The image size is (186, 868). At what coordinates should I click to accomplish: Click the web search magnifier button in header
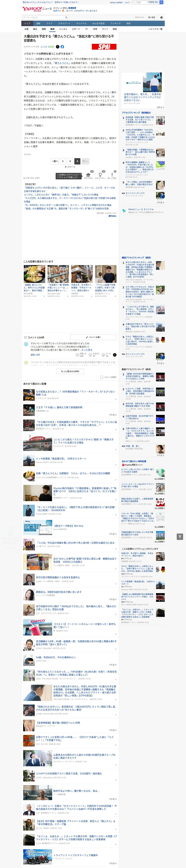pos(161,2)
